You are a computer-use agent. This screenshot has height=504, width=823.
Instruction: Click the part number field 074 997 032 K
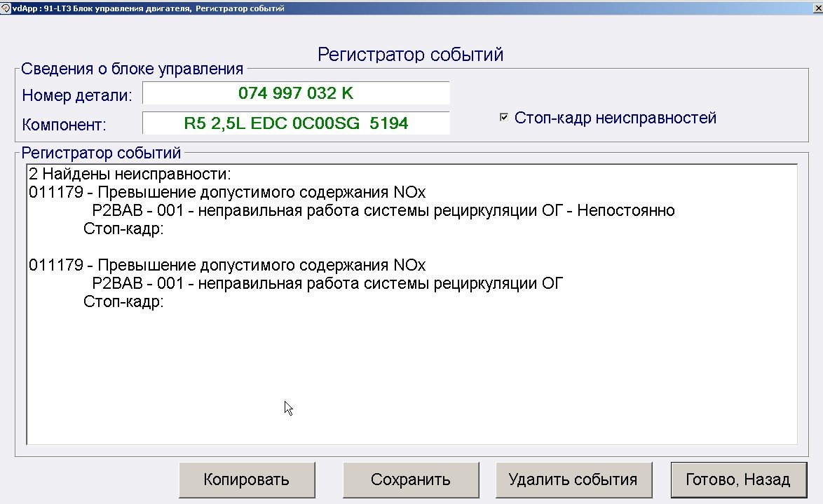pyautogui.click(x=296, y=93)
